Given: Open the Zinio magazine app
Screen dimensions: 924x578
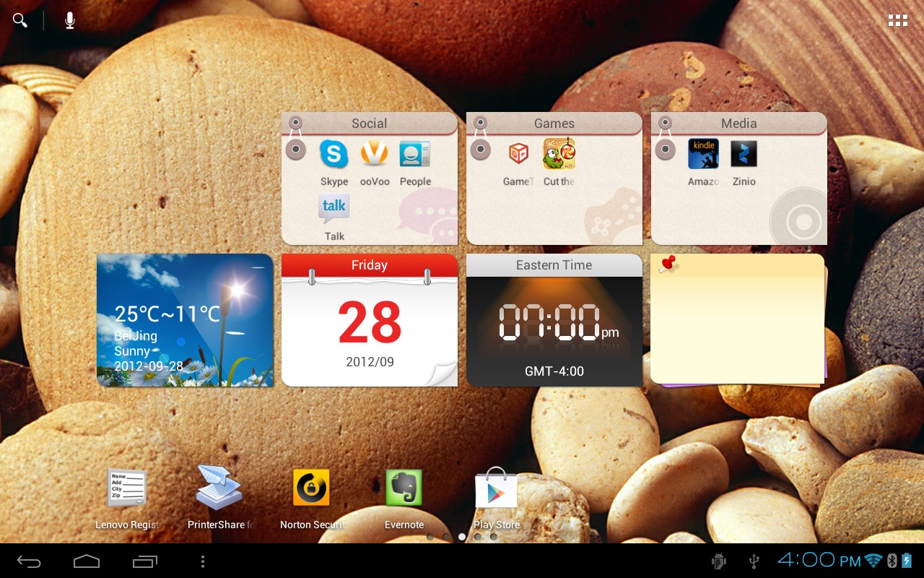Looking at the screenshot, I should pyautogui.click(x=744, y=154).
